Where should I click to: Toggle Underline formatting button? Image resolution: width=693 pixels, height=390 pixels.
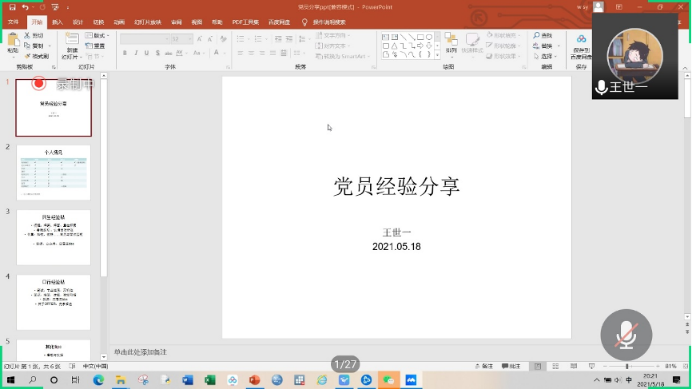(x=146, y=53)
